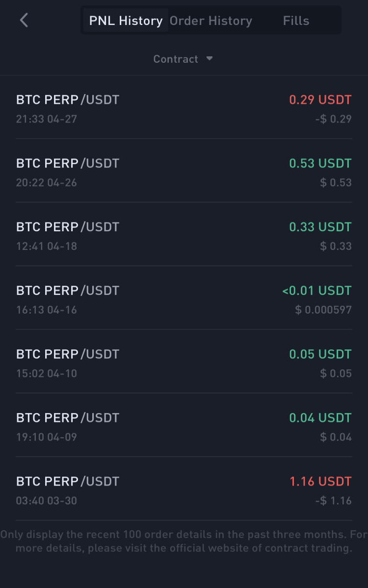The height and width of the screenshot is (588, 368).
Task: Open the 21:33 04-27 BTC PERP entry
Action: coord(184,108)
